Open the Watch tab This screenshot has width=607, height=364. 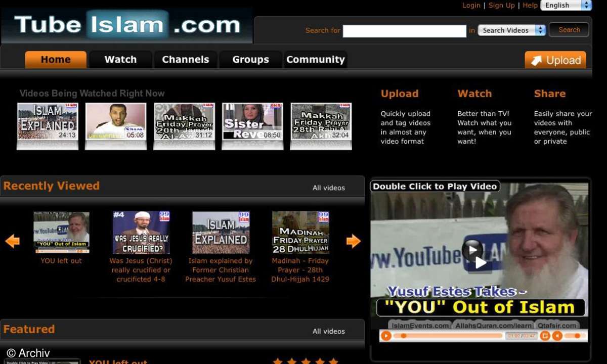click(x=120, y=60)
